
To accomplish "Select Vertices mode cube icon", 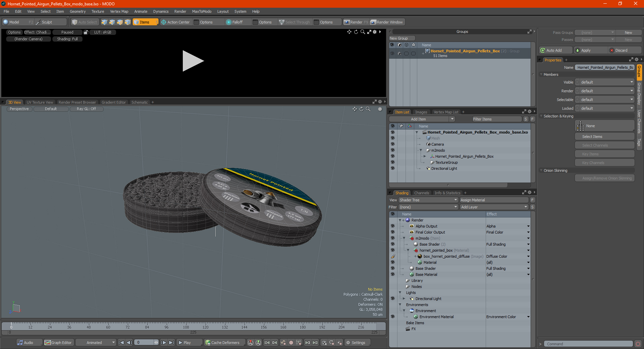I will click(x=104, y=22).
